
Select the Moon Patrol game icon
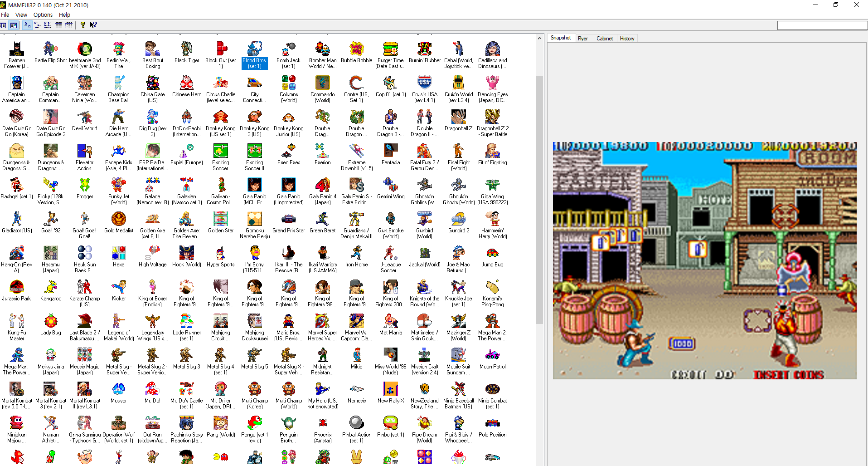tap(493, 355)
